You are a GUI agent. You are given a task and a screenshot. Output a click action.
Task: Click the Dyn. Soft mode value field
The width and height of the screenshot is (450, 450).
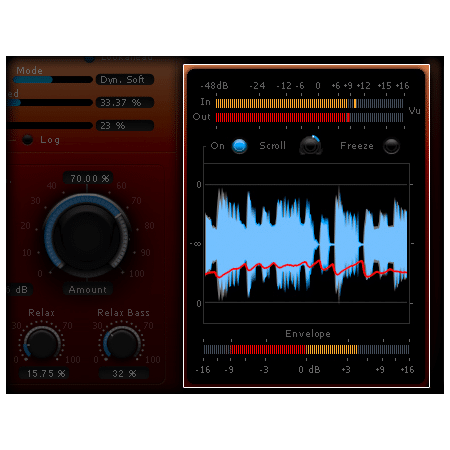click(x=125, y=80)
